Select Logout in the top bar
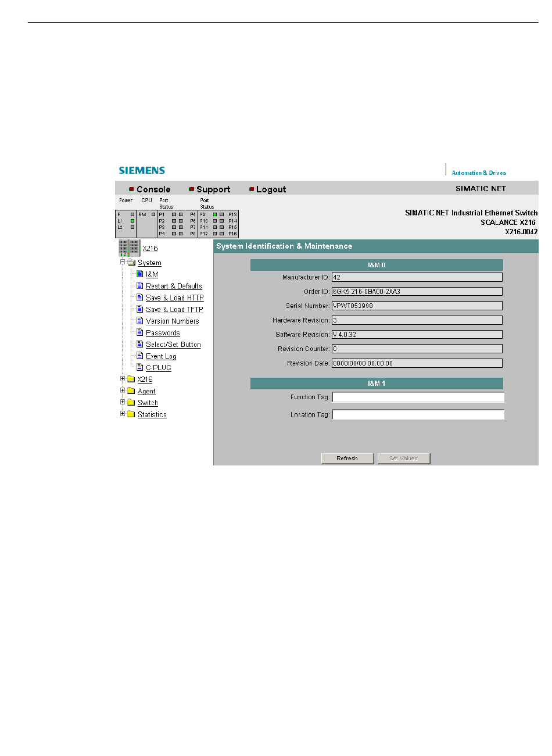552x756 pixels. [x=271, y=189]
